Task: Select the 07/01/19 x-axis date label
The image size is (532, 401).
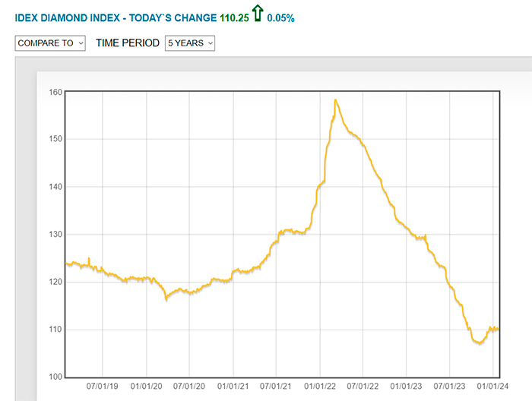Action: [103, 386]
